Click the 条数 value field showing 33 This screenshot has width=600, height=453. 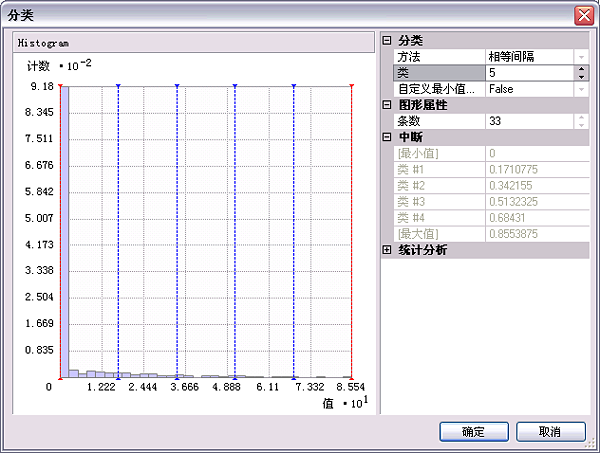click(x=528, y=121)
